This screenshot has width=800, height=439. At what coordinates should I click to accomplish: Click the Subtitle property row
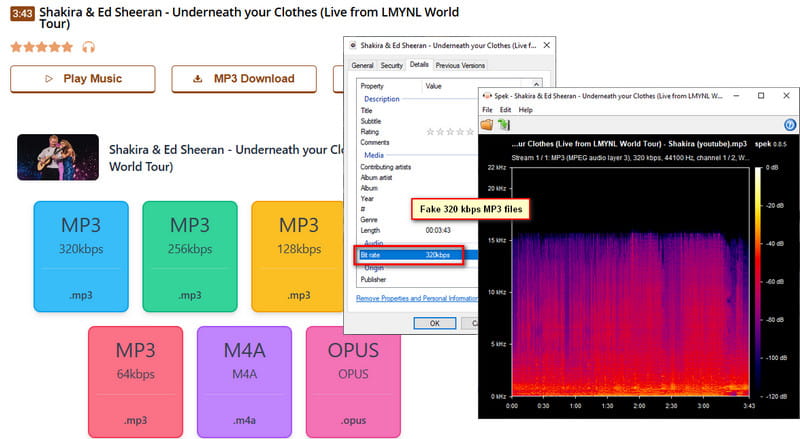pyautogui.click(x=417, y=121)
